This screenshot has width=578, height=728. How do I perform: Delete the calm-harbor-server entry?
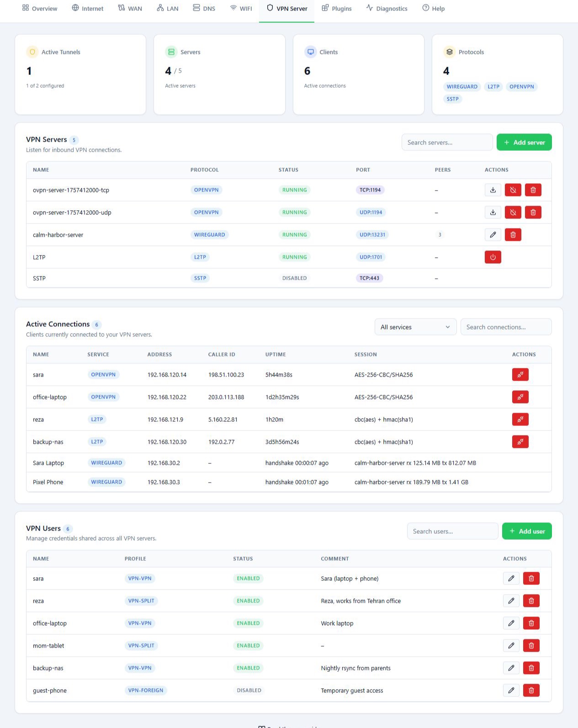pos(513,235)
